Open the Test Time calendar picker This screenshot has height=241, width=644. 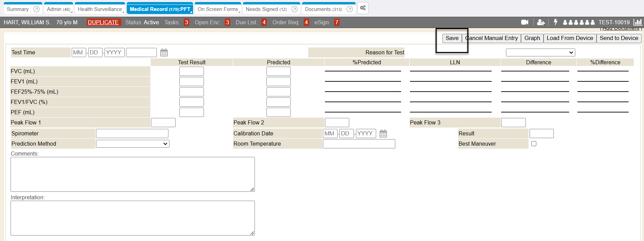164,53
